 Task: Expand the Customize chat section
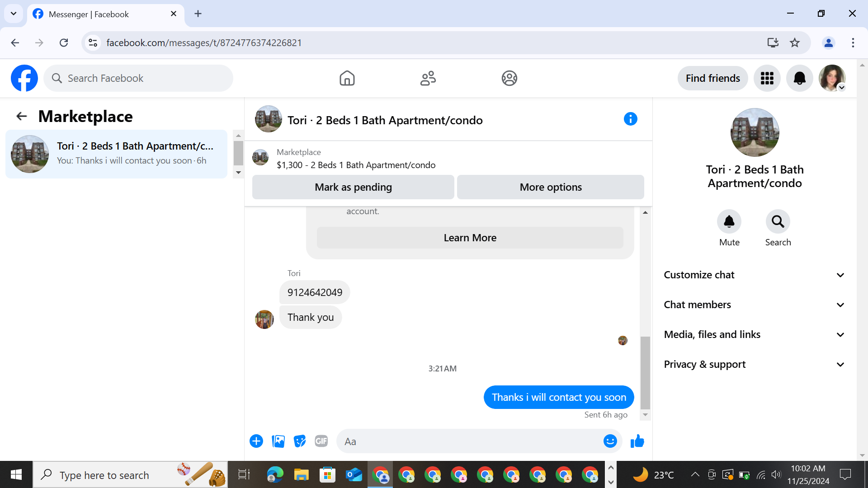[754, 275]
